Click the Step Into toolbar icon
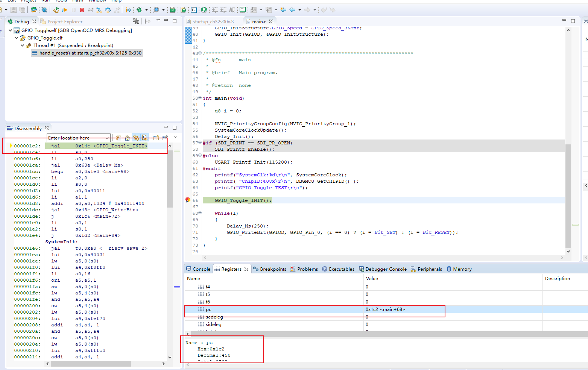 click(99, 10)
